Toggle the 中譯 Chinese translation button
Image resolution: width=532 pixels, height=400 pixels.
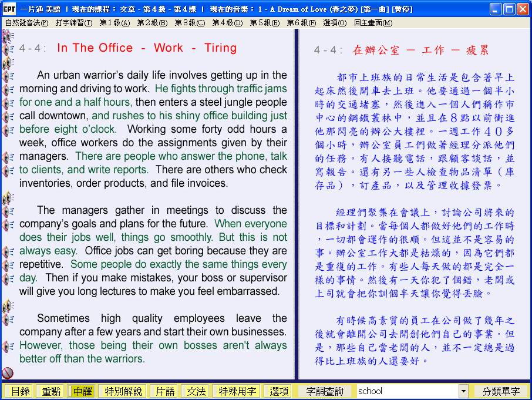82,391
